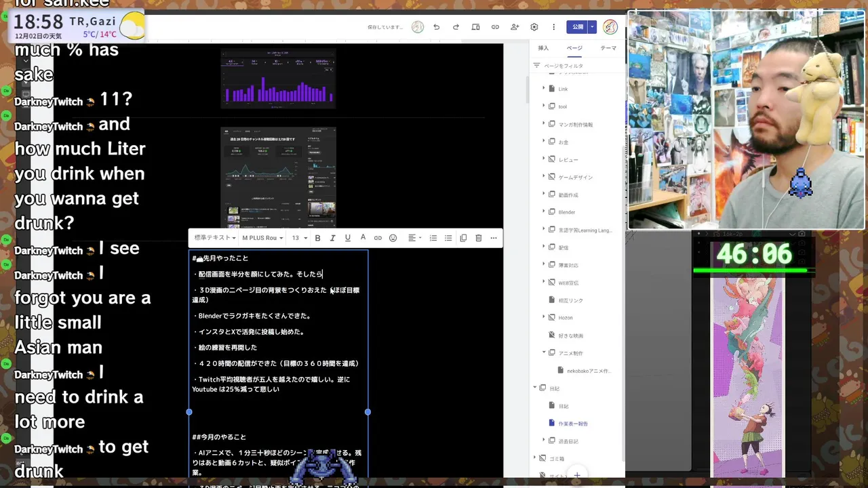
Task: Add a new page with plus button
Action: (576, 476)
